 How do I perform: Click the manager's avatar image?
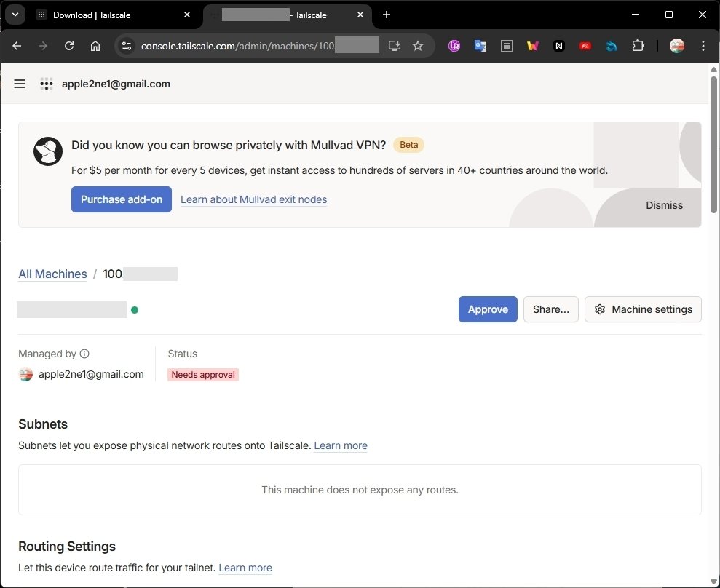[25, 375]
